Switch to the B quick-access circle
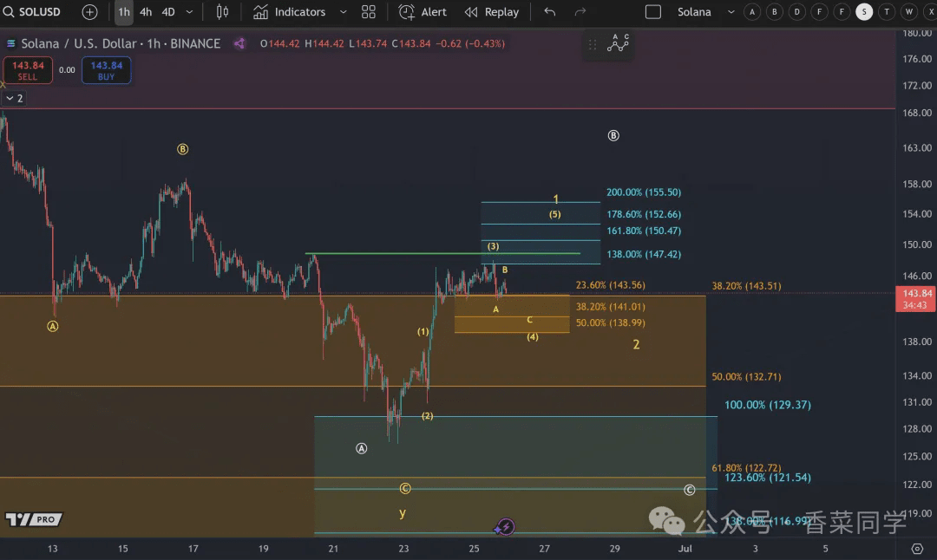This screenshot has height=560, width=937. [775, 12]
